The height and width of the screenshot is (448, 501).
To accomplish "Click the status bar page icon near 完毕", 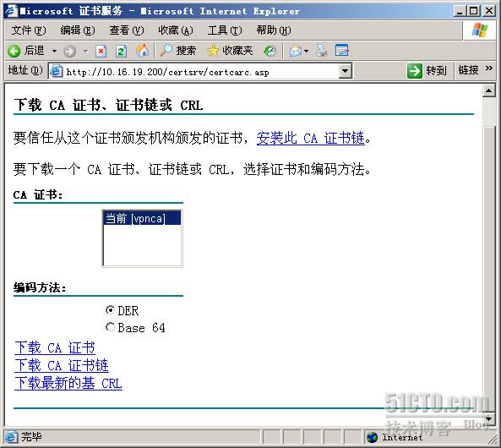I will pyautogui.click(x=11, y=437).
